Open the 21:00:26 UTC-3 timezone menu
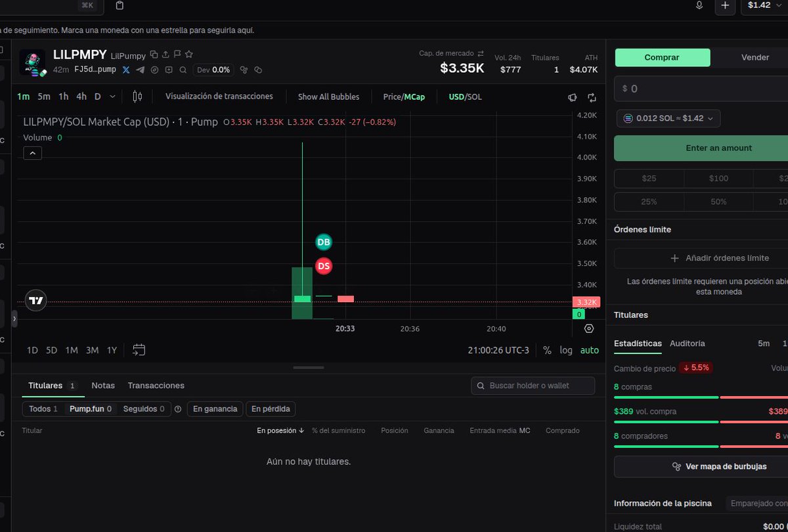 [x=498, y=350]
